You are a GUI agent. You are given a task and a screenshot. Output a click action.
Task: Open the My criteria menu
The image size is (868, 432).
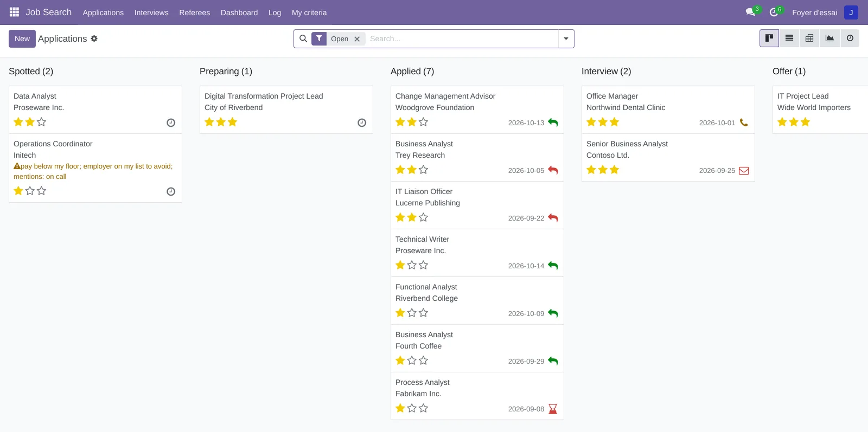point(309,12)
